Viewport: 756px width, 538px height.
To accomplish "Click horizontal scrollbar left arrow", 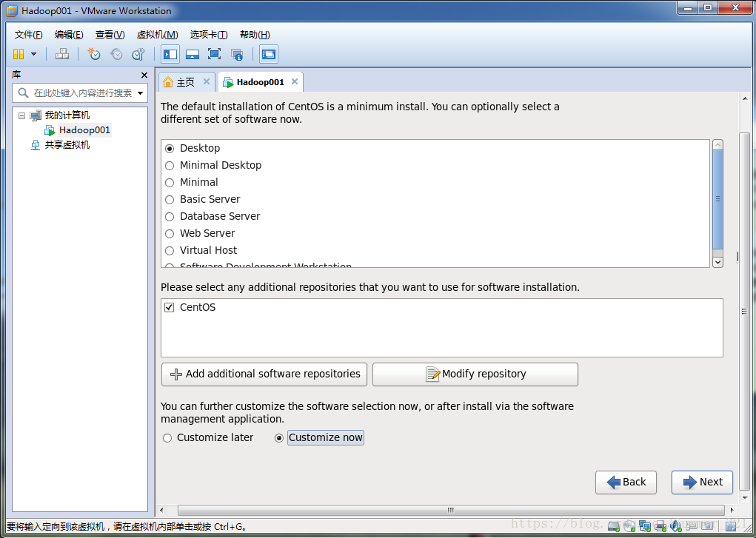I will 161,510.
